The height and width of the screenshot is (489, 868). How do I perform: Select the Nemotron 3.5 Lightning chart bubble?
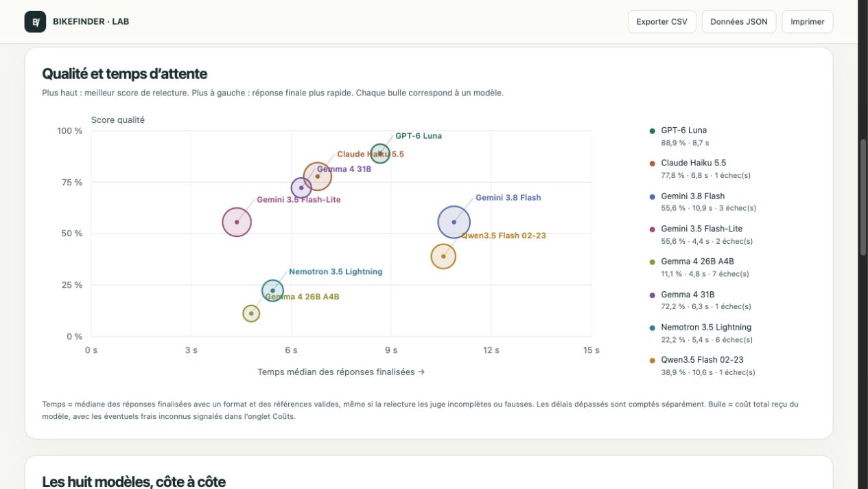[272, 291]
